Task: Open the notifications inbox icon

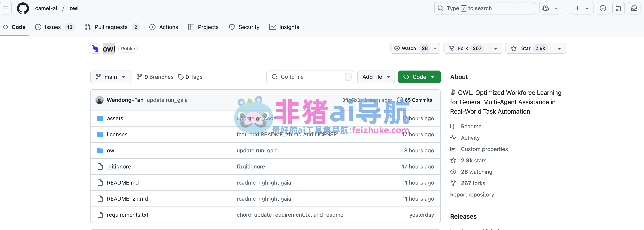Action: 634,8
